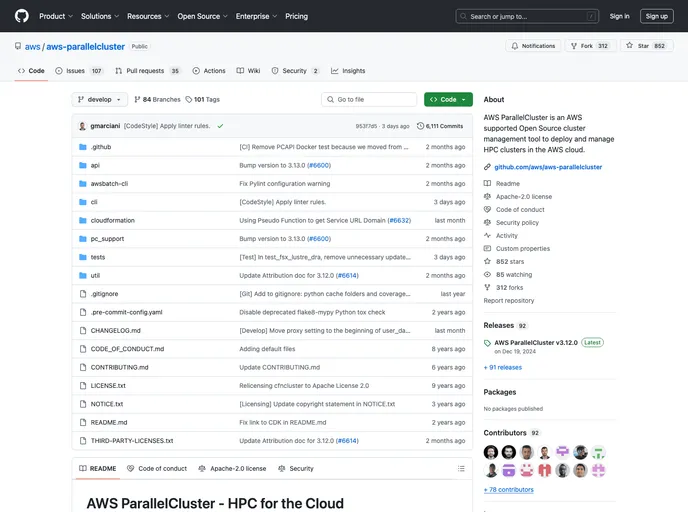Click the README.md file icon
Image resolution: width=688 pixels, height=512 pixels.
[x=82, y=422]
